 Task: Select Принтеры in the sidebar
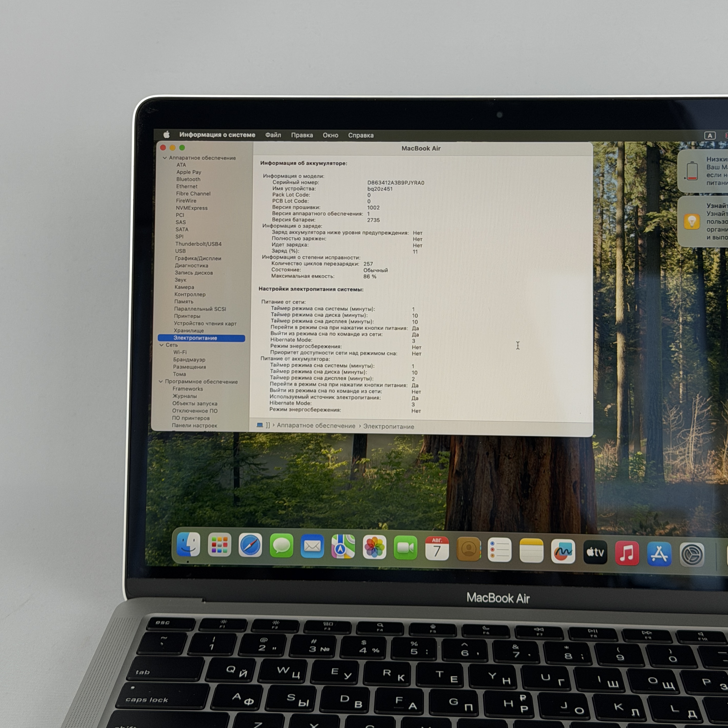pos(187,316)
